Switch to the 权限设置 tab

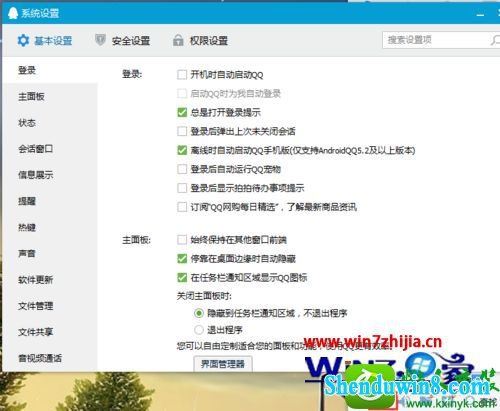(x=200, y=41)
